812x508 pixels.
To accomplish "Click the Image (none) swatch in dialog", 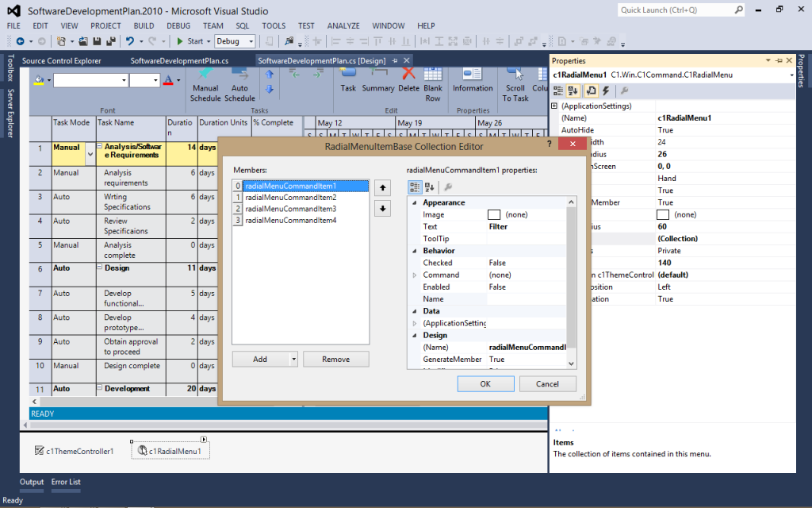I will (x=494, y=214).
